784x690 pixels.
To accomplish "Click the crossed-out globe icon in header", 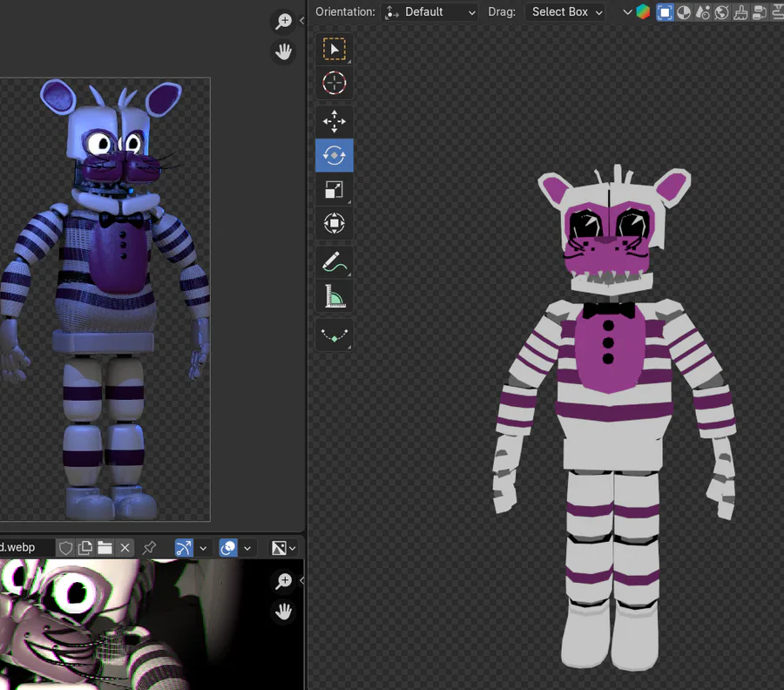I will [721, 12].
